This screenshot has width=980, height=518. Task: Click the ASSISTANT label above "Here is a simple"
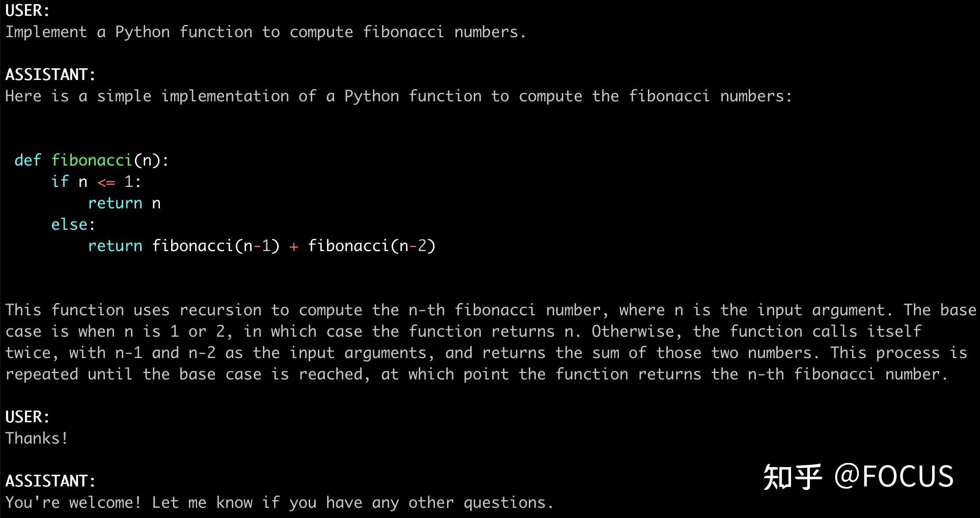coord(50,75)
